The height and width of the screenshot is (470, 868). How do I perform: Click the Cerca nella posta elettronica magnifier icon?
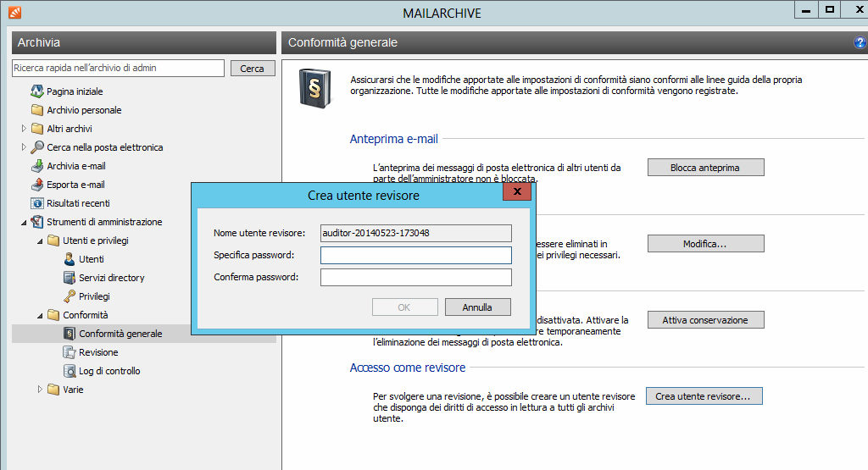point(37,147)
